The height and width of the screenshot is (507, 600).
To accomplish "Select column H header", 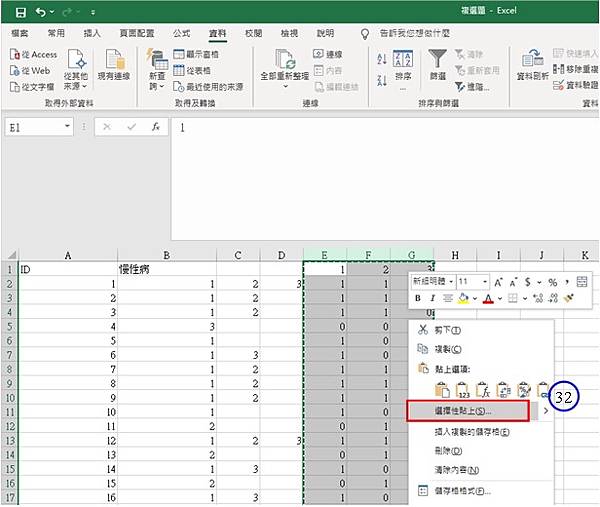I will coord(455,255).
